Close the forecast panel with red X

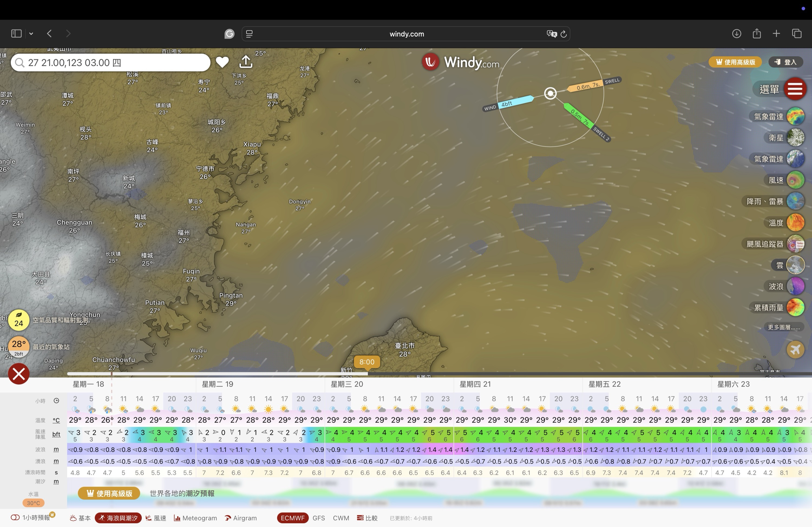click(19, 374)
